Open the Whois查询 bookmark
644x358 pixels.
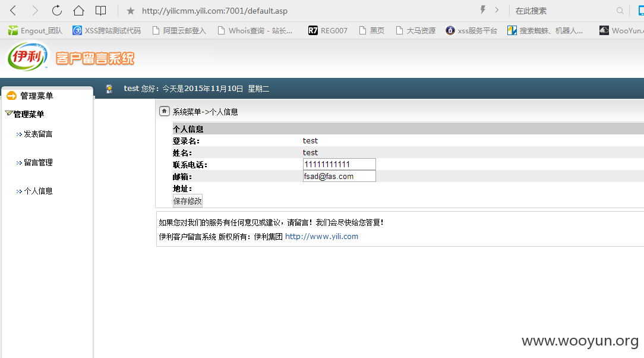[x=255, y=30]
